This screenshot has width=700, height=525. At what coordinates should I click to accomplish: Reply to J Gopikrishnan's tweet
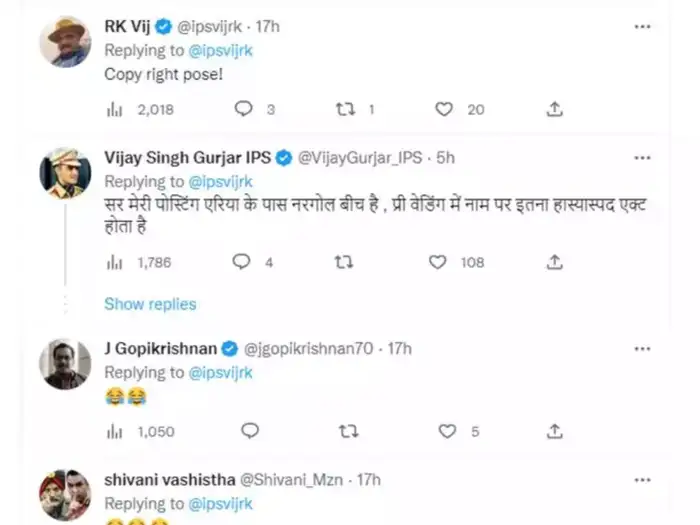[x=250, y=431]
